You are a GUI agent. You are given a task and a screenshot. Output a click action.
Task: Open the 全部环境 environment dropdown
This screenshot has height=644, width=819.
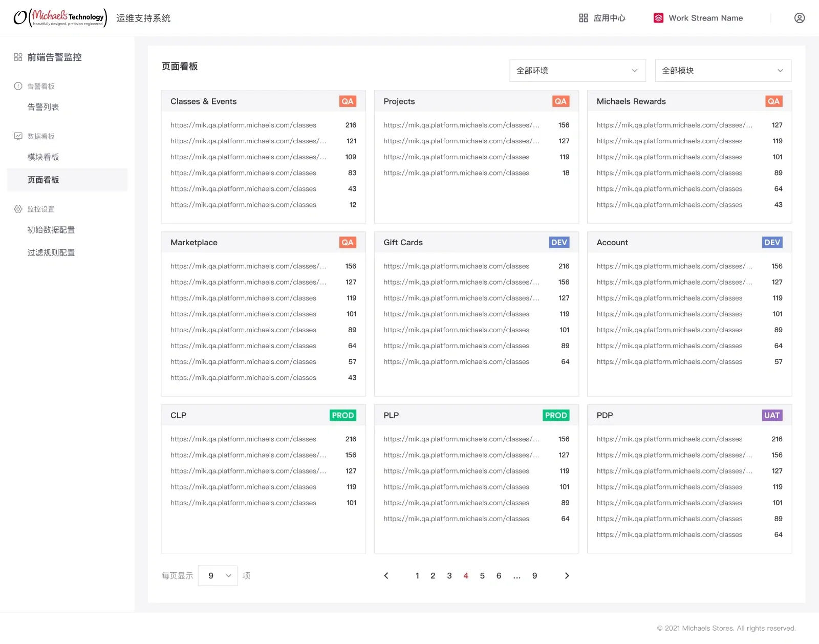pyautogui.click(x=577, y=71)
